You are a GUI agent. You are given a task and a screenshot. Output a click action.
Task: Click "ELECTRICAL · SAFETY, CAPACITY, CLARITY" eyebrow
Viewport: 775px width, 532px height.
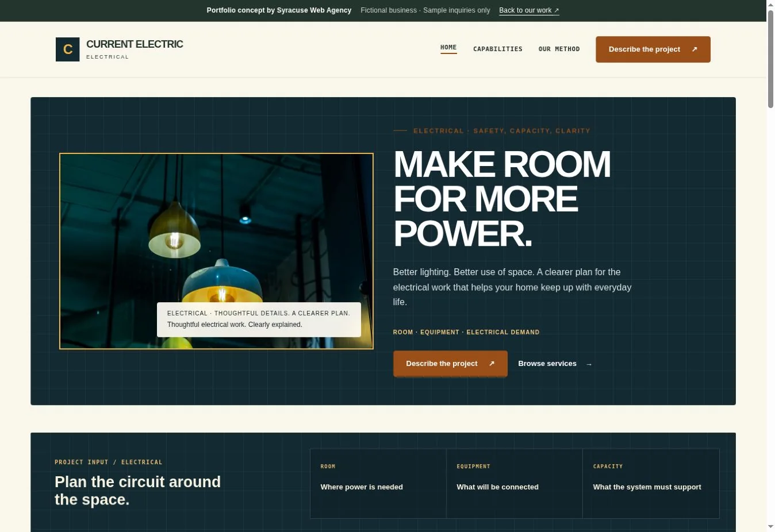click(x=502, y=131)
